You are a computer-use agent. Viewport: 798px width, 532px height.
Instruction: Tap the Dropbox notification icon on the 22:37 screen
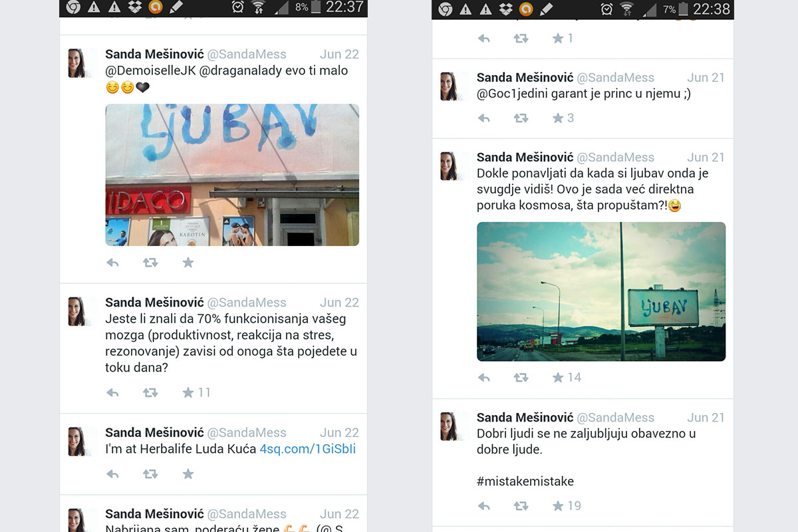point(134,7)
